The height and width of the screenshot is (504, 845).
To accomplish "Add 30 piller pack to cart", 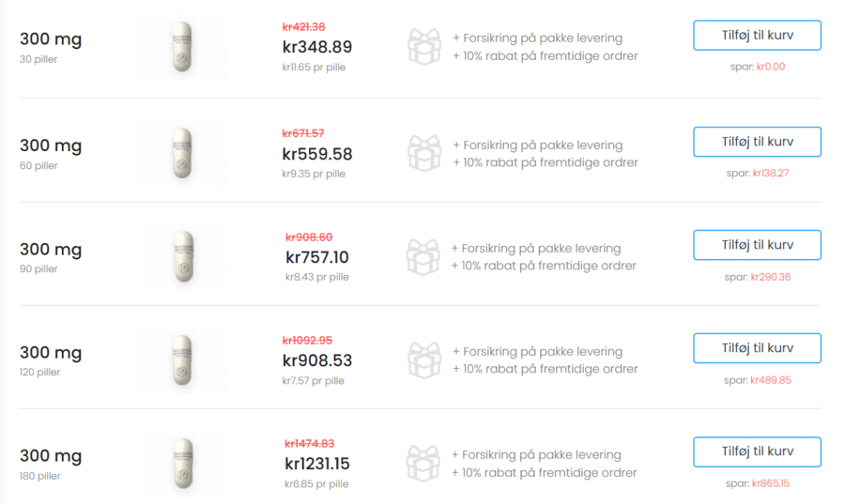I will 757,35.
